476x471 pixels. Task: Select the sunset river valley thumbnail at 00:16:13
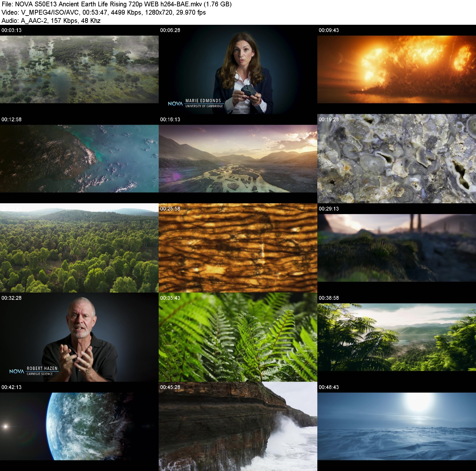(x=238, y=159)
